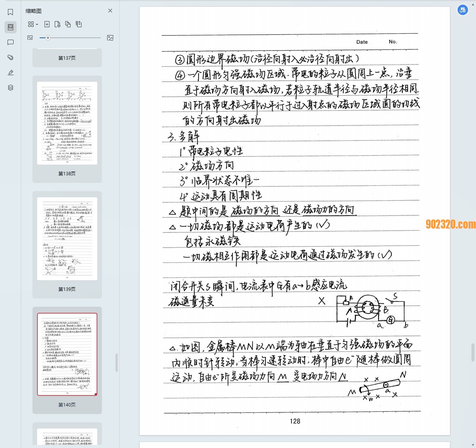Select the highlighted page 140 thumbnail
476x448 pixels.
(67, 354)
